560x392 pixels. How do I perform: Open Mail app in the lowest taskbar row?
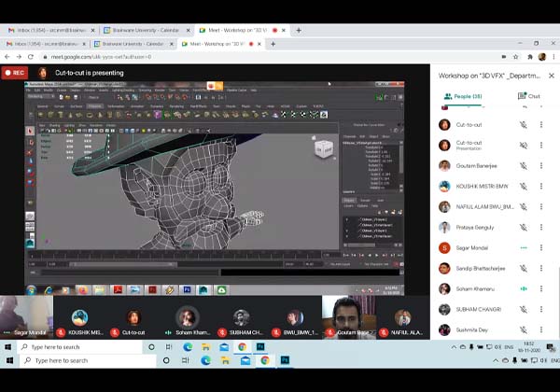pyautogui.click(x=245, y=360)
